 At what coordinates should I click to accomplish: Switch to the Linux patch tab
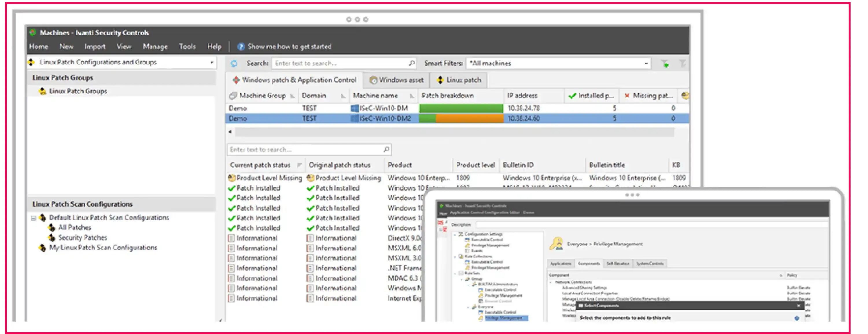pos(459,80)
